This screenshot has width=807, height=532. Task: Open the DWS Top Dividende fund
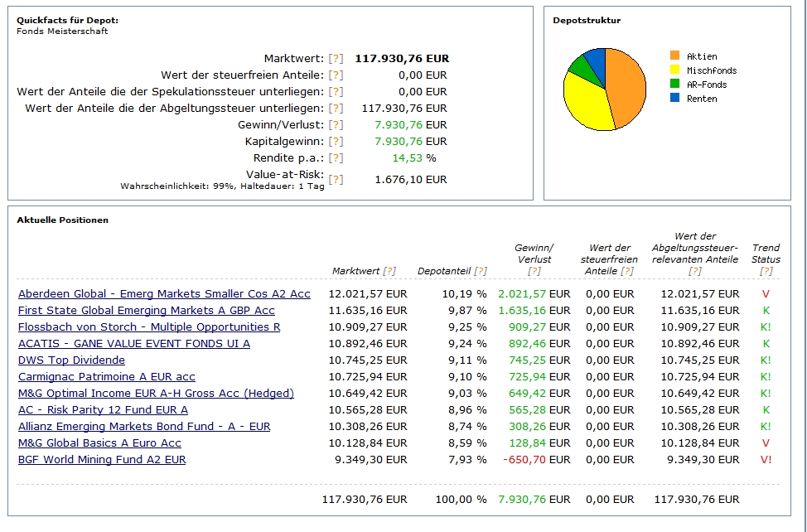click(71, 360)
